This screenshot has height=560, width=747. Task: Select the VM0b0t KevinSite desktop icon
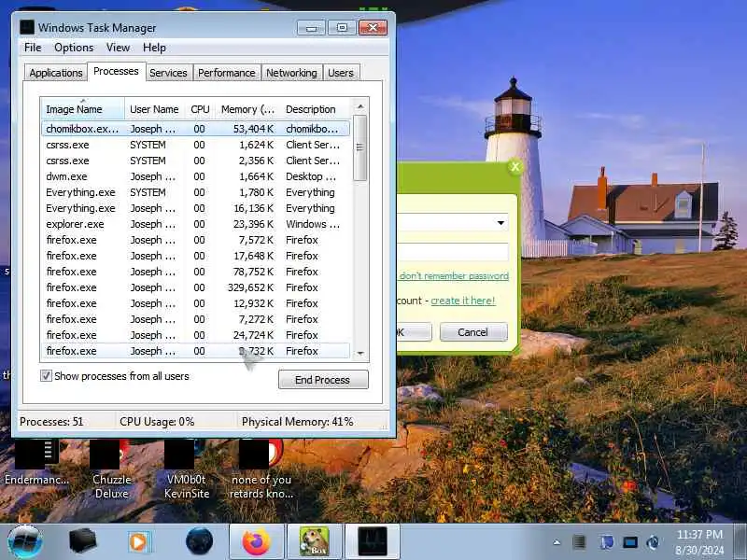click(x=186, y=469)
